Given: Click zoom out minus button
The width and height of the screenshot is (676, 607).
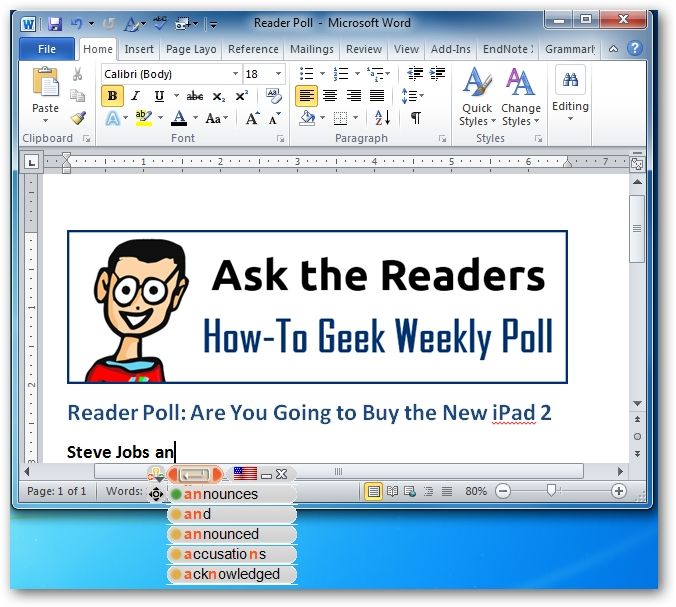Looking at the screenshot, I should click(x=503, y=491).
